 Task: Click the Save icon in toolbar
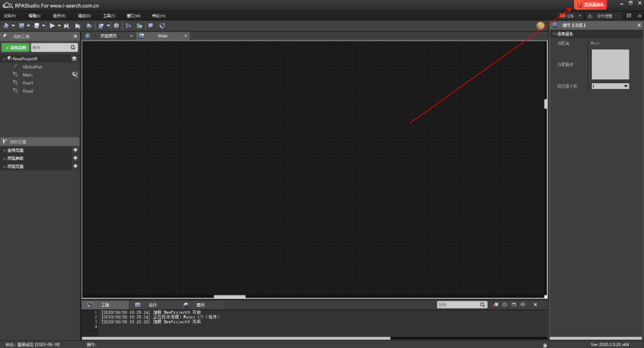(37, 26)
